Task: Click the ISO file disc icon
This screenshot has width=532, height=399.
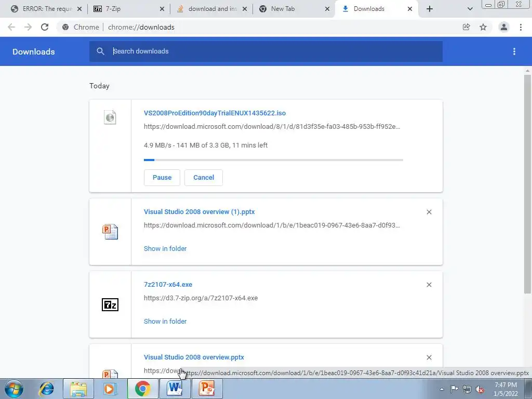Action: 110,117
